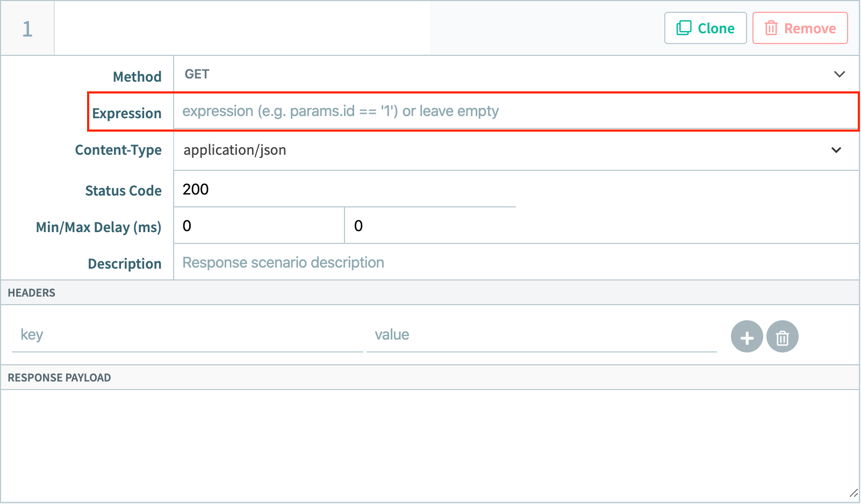
Task: Click the Min delay input
Action: [259, 226]
